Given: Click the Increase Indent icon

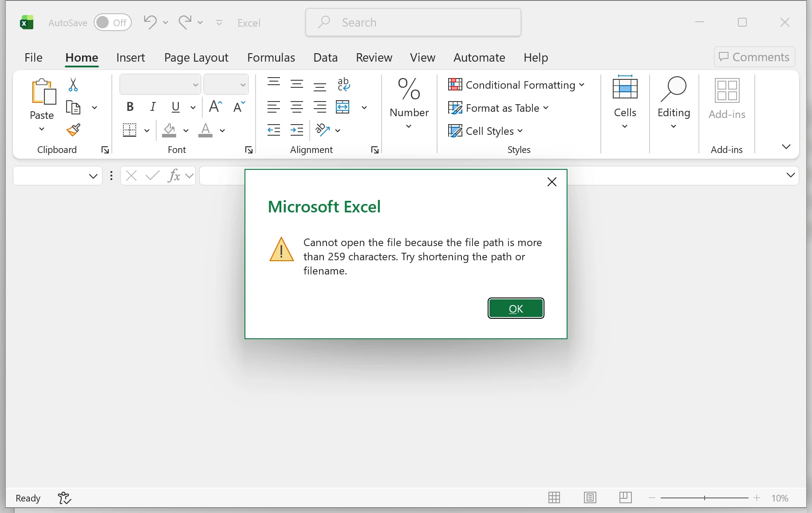Looking at the screenshot, I should point(297,130).
